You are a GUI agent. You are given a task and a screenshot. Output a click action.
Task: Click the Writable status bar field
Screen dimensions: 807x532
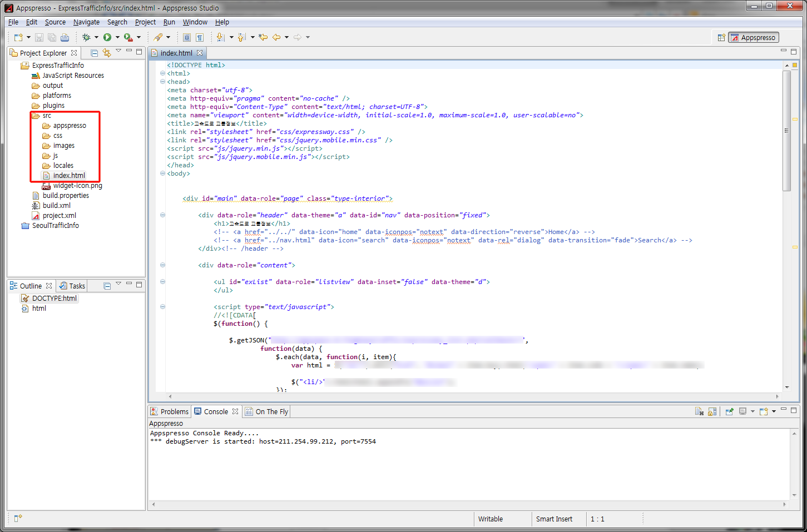491,519
